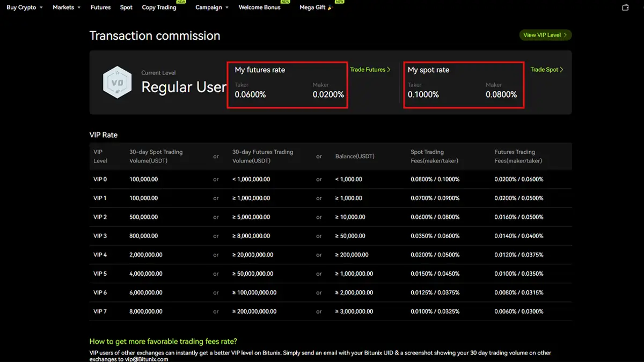Open the Spot menu item
The height and width of the screenshot is (362, 644).
126,8
